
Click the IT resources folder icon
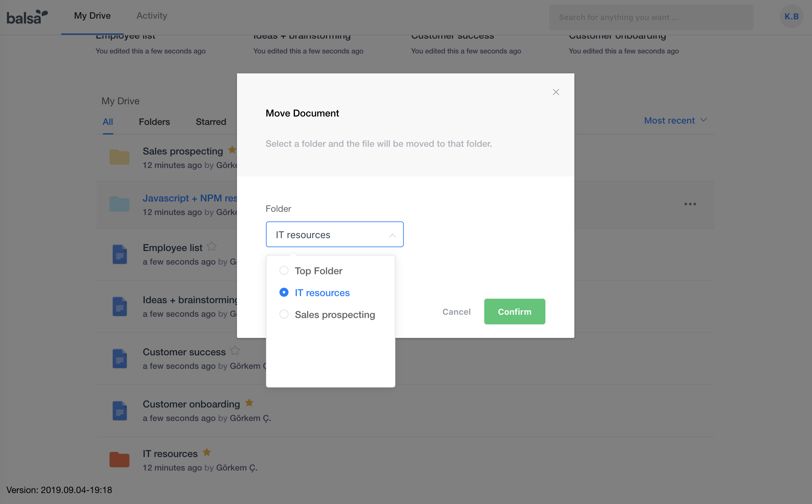coord(119,459)
